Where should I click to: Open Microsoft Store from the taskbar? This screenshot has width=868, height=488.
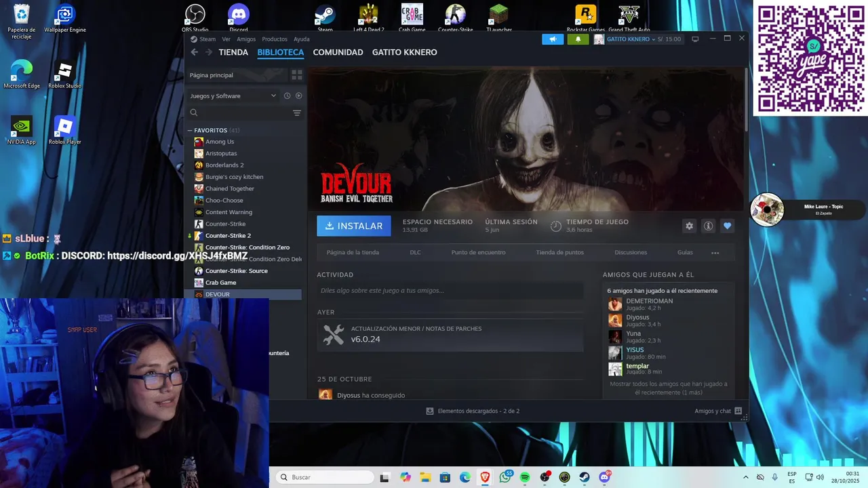coord(445,477)
